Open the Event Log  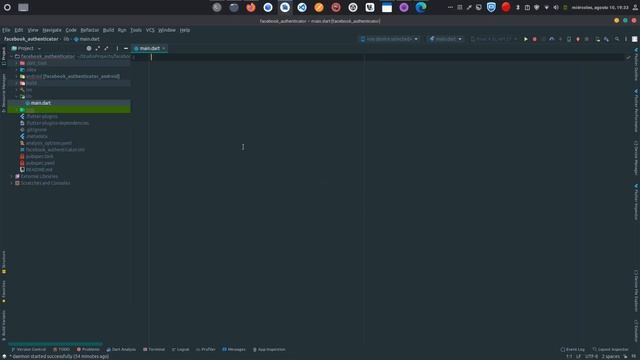click(x=573, y=349)
